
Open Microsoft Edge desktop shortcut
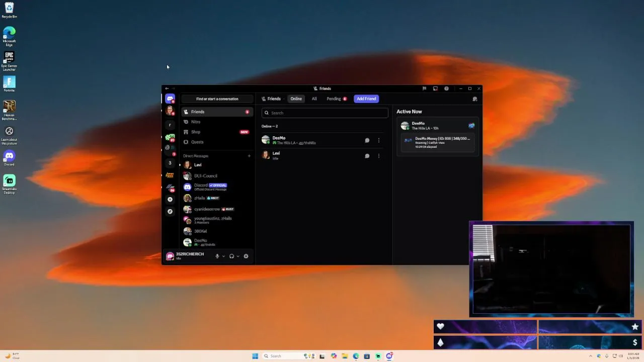[9, 37]
